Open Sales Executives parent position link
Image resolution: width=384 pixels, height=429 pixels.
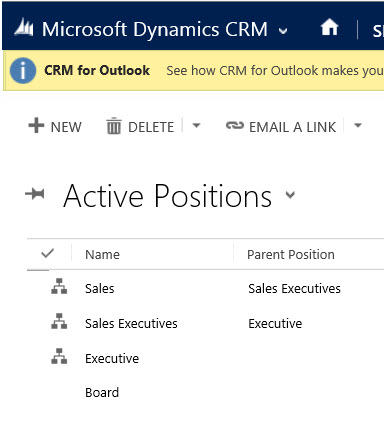click(x=294, y=289)
